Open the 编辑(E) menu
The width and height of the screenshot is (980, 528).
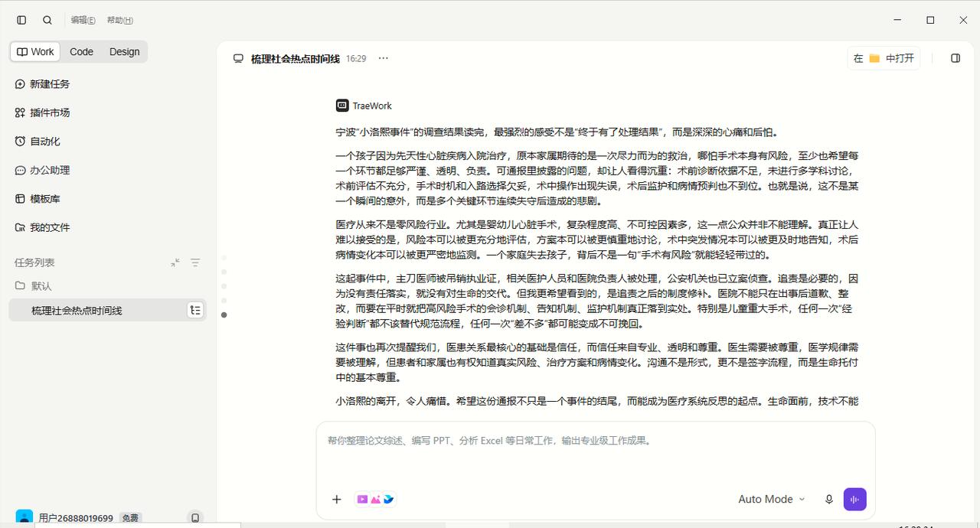(83, 21)
